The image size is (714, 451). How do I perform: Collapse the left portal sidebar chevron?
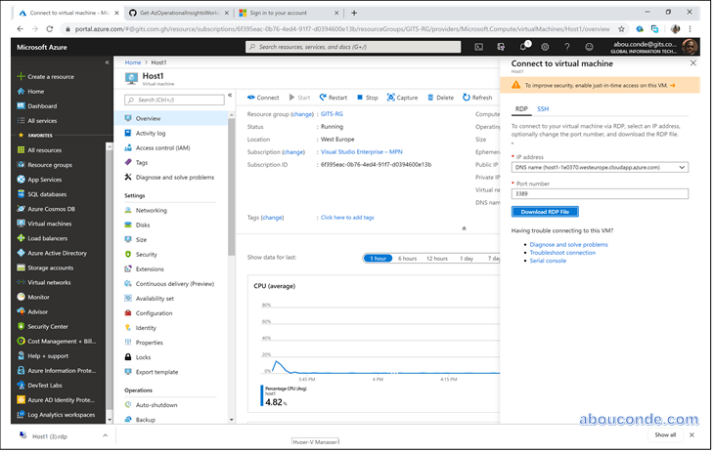(x=107, y=62)
